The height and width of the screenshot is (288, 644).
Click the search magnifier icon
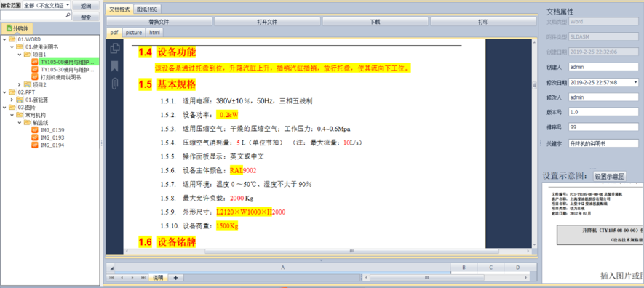[68, 15]
